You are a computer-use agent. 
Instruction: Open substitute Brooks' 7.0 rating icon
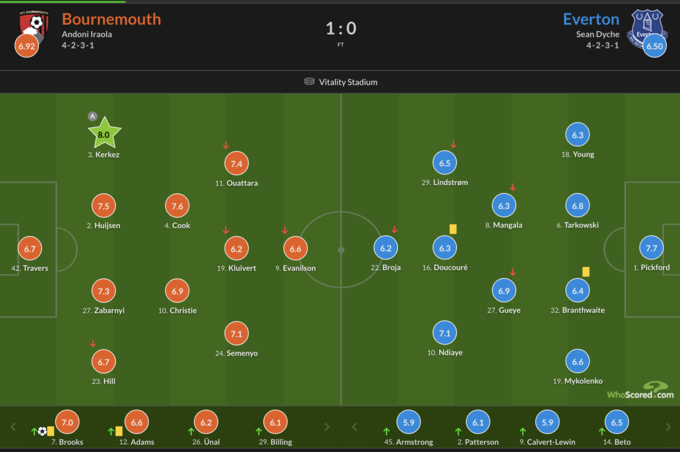[68, 422]
